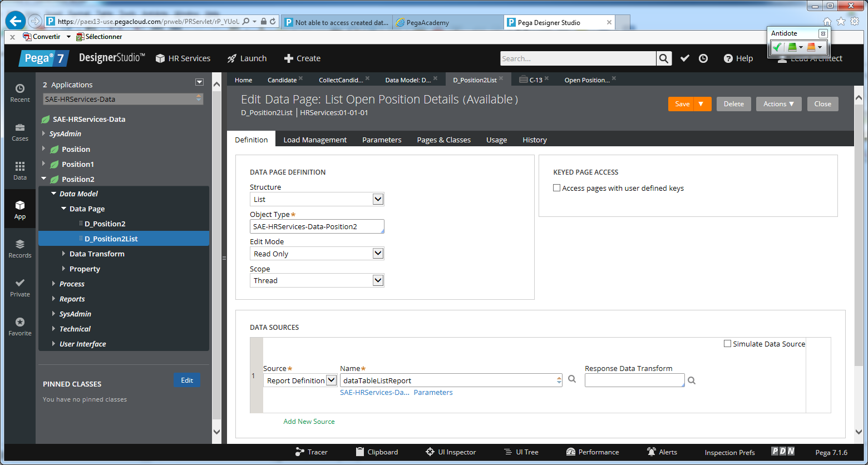Open the HR Services application menu
The width and height of the screenshot is (868, 465).
coord(183,58)
